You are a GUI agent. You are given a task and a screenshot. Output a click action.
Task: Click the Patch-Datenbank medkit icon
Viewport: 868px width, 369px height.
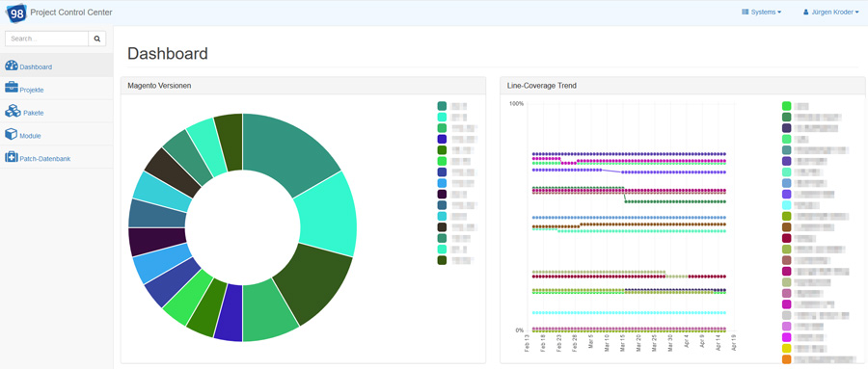tap(11, 157)
